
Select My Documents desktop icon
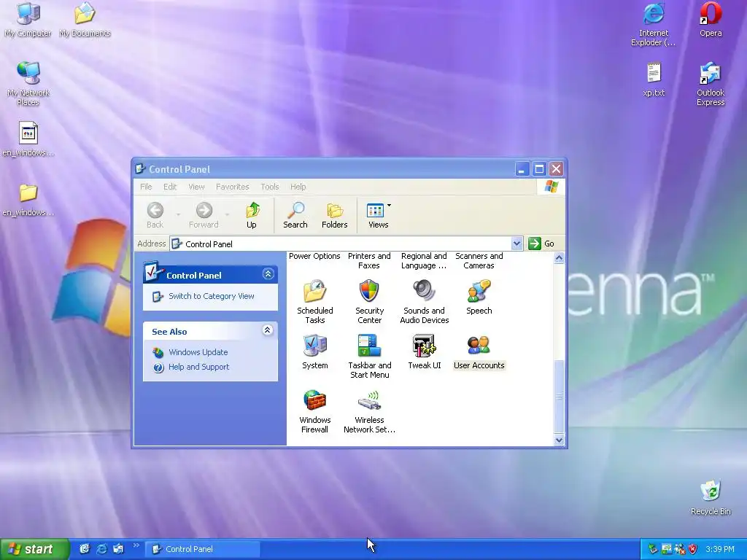85,20
